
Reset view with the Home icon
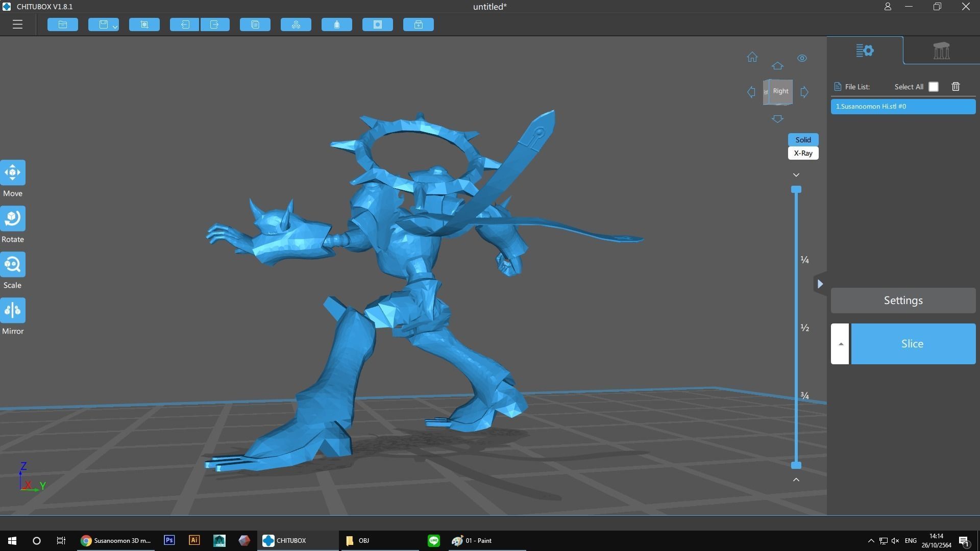tap(752, 57)
